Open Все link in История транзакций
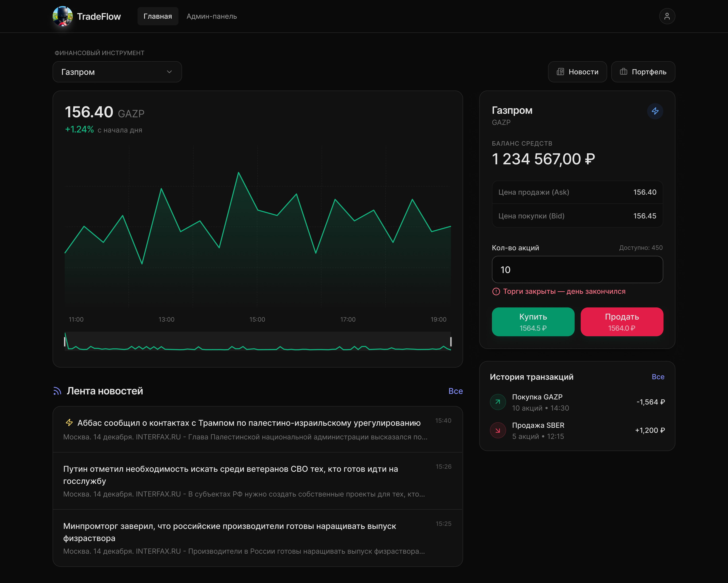This screenshot has width=728, height=583. pos(658,377)
